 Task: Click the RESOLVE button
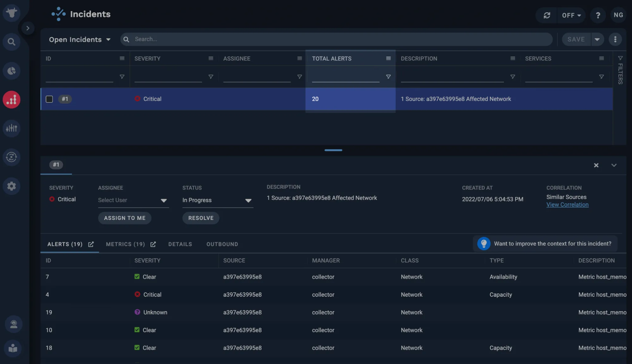point(201,218)
